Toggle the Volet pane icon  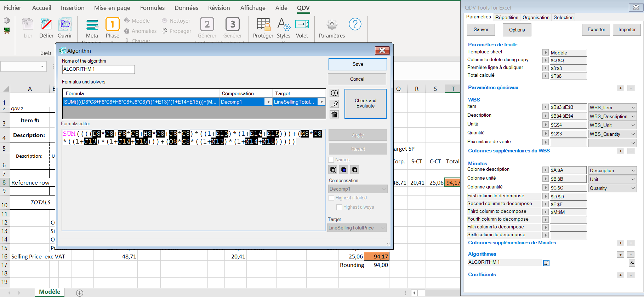point(302,24)
